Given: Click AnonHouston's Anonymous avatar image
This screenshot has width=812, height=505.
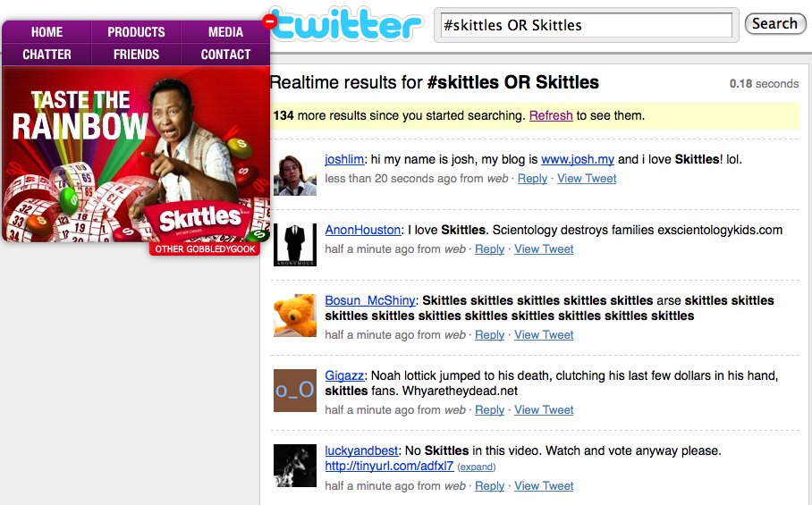Looking at the screenshot, I should 295,245.
